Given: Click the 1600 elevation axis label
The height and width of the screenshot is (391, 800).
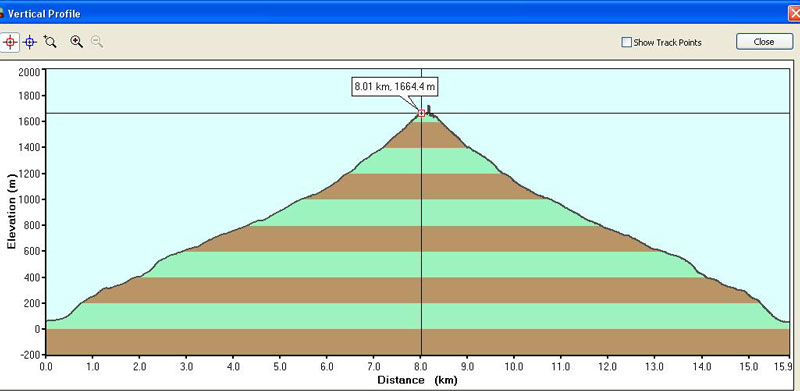Looking at the screenshot, I should click(x=30, y=121).
